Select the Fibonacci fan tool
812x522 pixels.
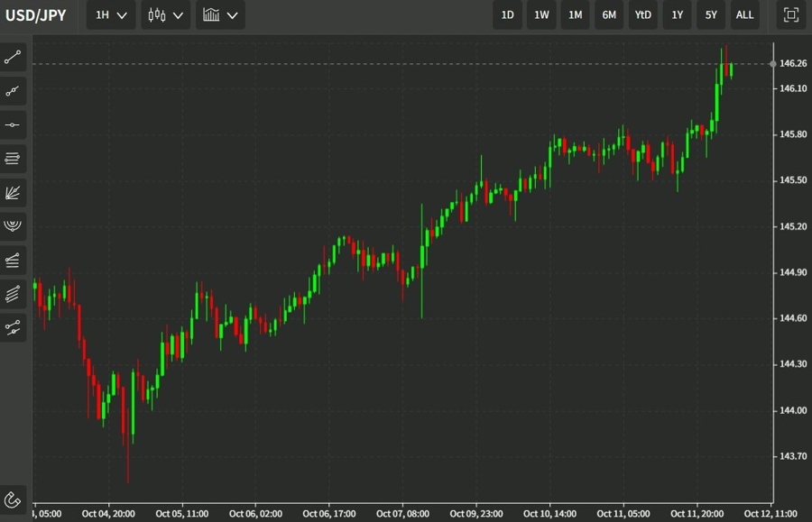[x=13, y=192]
